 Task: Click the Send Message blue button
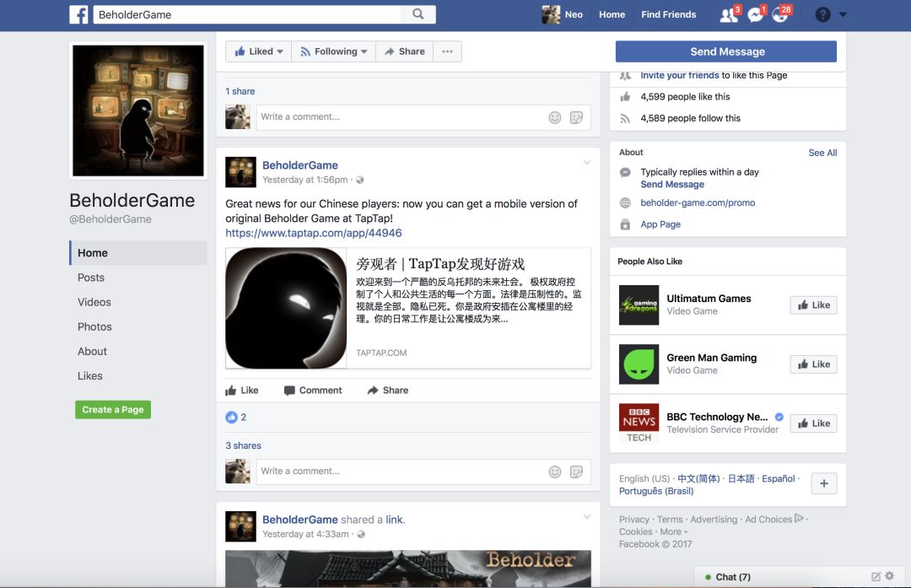[726, 51]
